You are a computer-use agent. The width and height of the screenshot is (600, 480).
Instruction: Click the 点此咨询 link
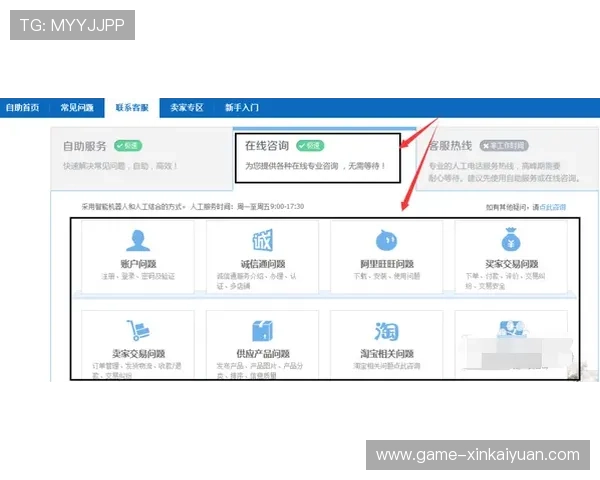coord(551,207)
